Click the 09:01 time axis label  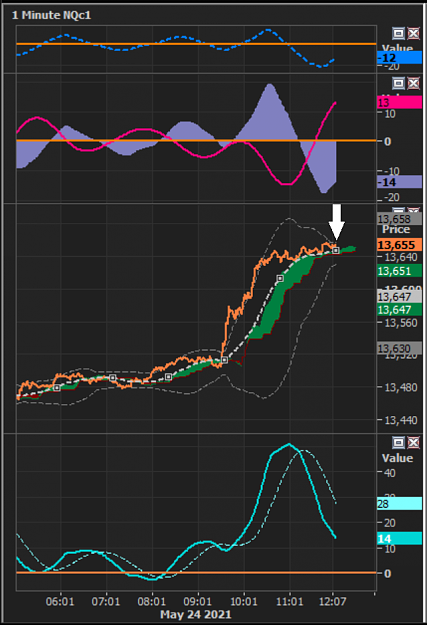197,601
